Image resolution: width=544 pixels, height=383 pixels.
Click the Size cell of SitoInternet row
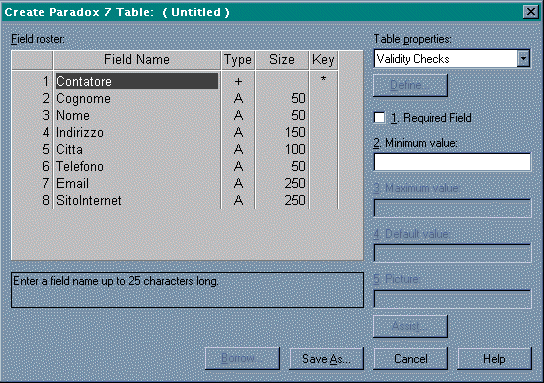(x=282, y=201)
